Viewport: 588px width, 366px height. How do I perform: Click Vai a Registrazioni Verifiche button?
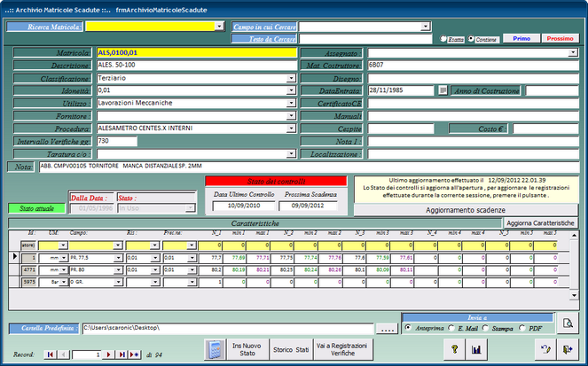pyautogui.click(x=342, y=349)
